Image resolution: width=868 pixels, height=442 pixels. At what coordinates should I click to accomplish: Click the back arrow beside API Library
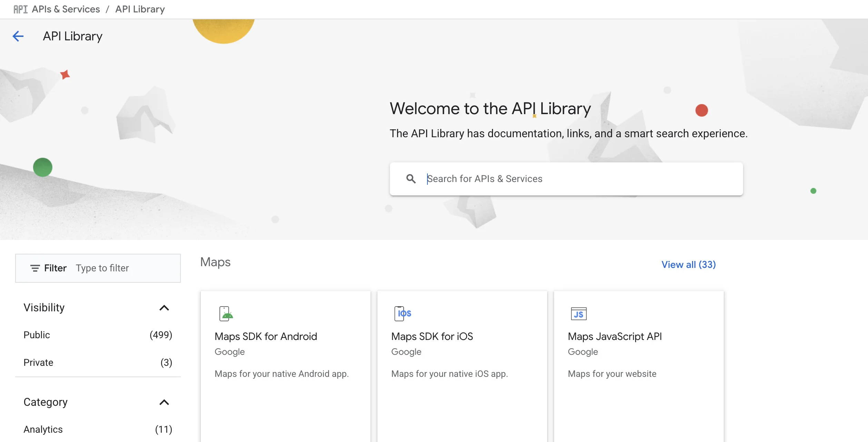(18, 36)
